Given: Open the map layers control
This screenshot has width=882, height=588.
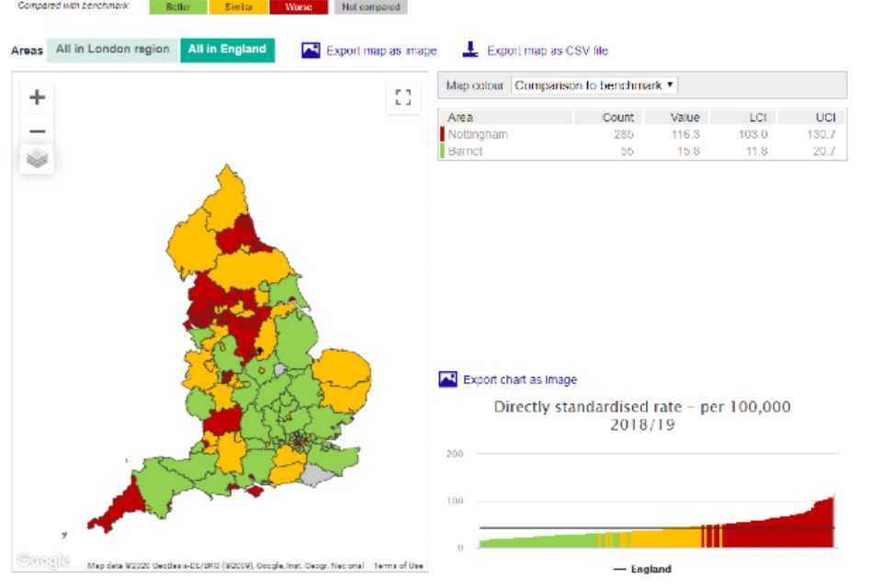Looking at the screenshot, I should tap(38, 159).
